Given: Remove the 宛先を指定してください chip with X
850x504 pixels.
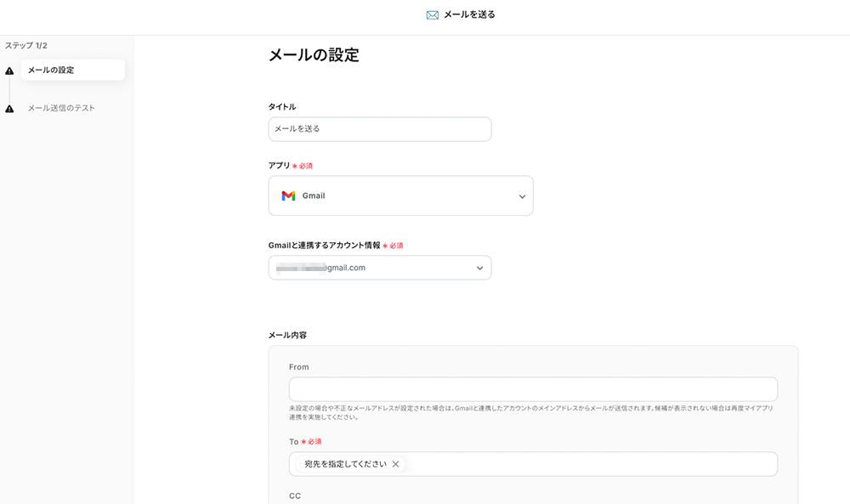Looking at the screenshot, I should (395, 464).
